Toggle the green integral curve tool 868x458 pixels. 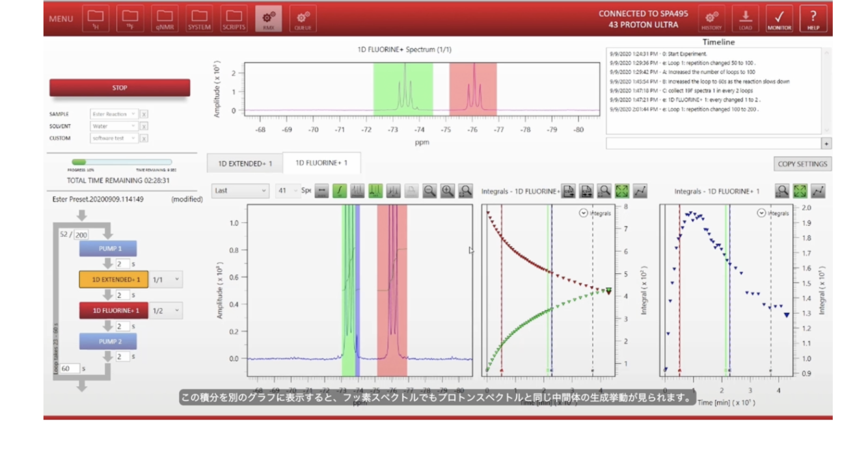(339, 191)
